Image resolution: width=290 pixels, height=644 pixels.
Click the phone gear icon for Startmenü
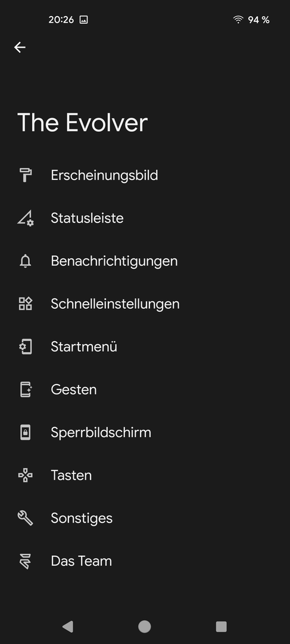coord(26,346)
